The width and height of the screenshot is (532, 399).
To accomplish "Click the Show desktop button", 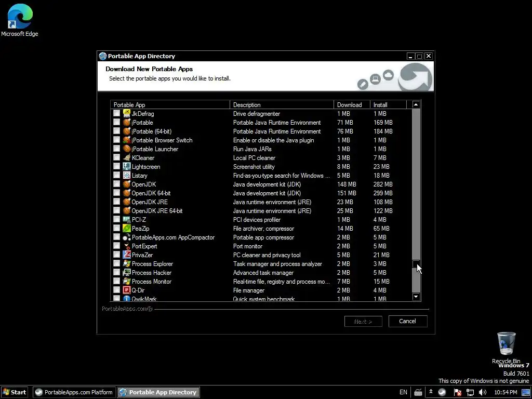I will click(x=526, y=392).
